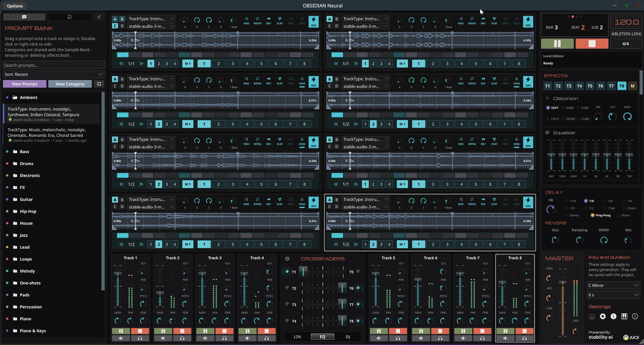The height and width of the screenshot is (345, 644).
Task: Click the headphones icon on Track 8 strip
Action: pyautogui.click(x=524, y=338)
